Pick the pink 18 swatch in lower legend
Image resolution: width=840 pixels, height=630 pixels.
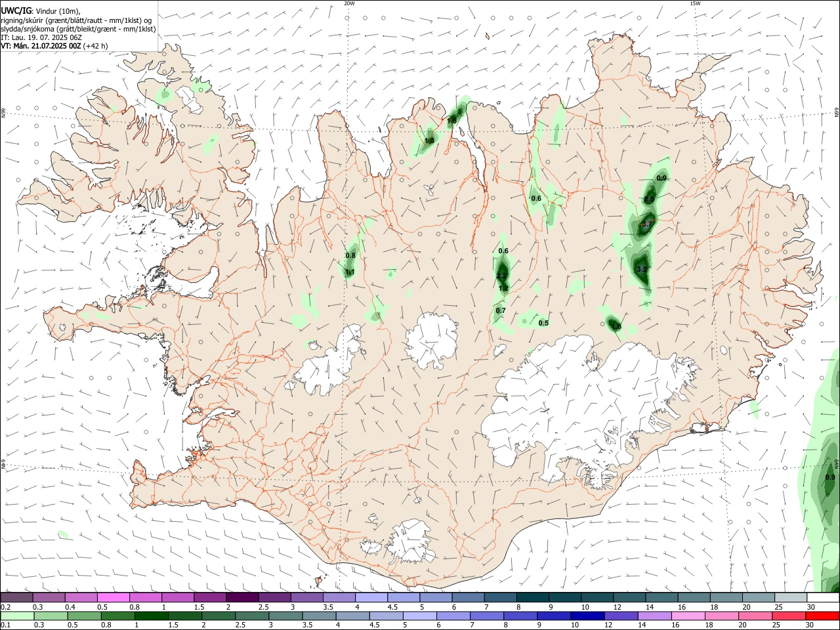coord(721,616)
